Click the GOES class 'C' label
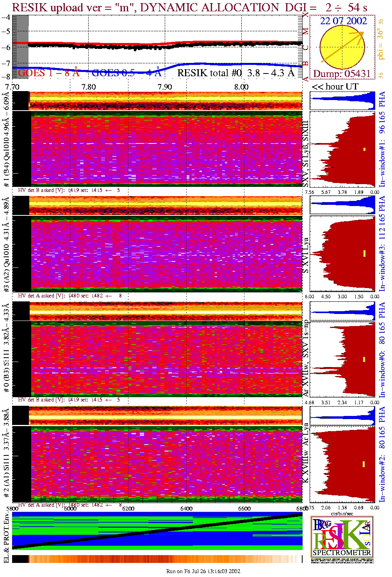This screenshot has height=577, width=392. [x=306, y=48]
